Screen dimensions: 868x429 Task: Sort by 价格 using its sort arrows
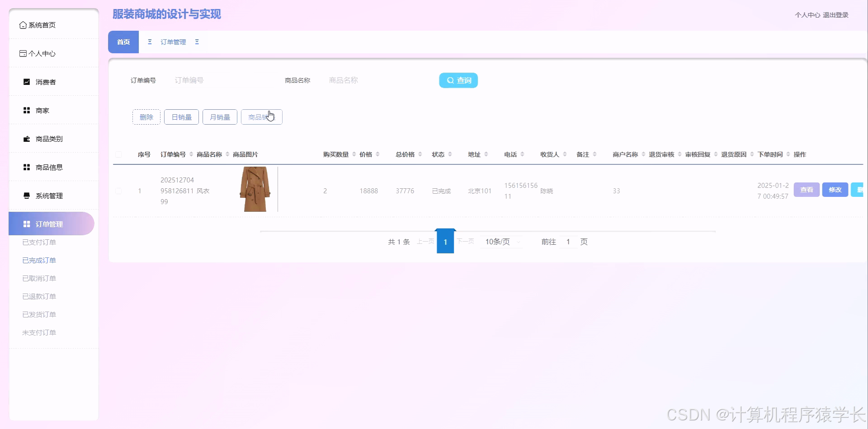coord(377,154)
